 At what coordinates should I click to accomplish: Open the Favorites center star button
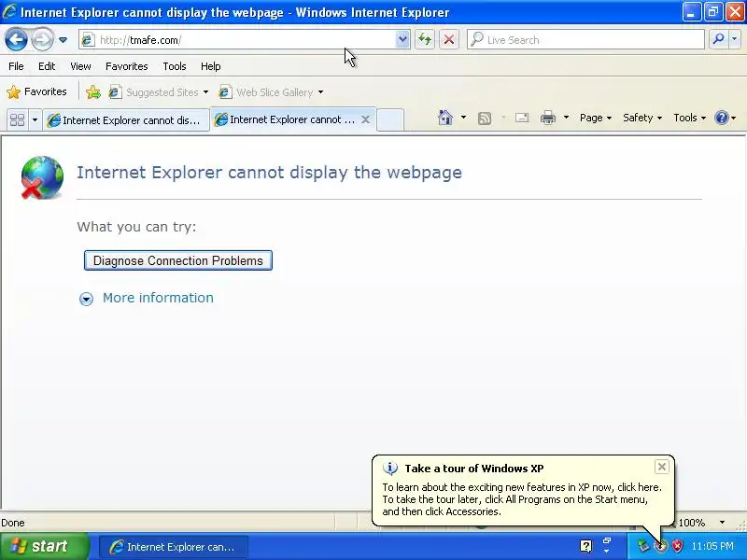click(36, 91)
